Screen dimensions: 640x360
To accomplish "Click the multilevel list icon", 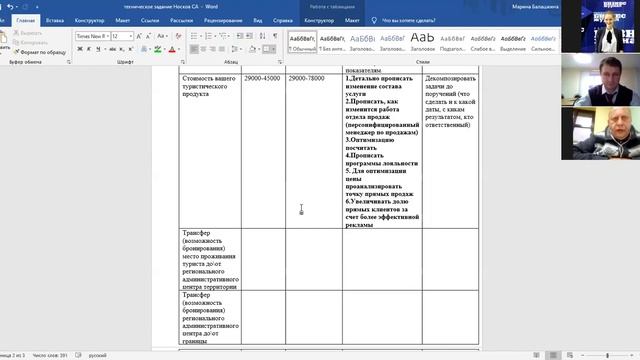I will click(223, 36).
